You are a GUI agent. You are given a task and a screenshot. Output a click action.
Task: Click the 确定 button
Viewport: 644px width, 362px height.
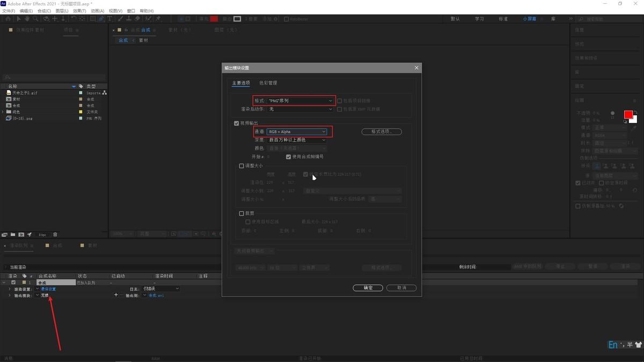pos(368,288)
